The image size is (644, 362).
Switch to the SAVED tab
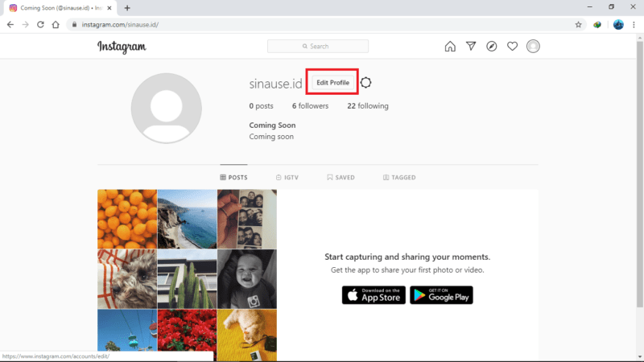(x=341, y=177)
